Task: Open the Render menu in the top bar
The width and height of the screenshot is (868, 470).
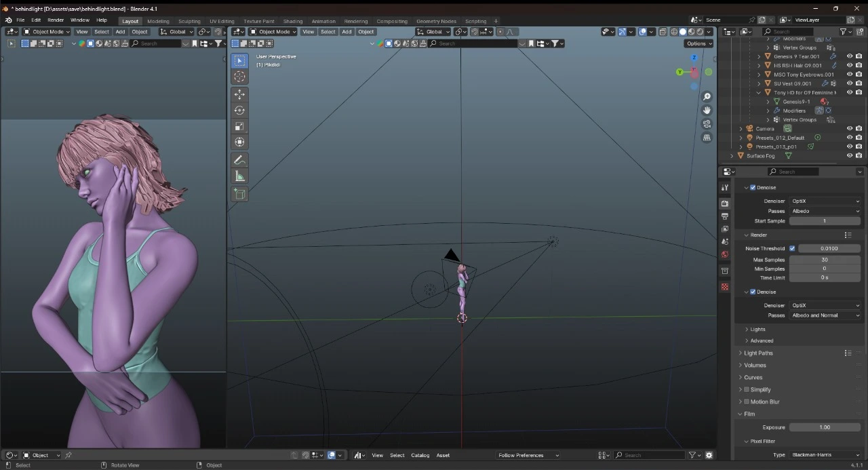Action: coord(56,20)
